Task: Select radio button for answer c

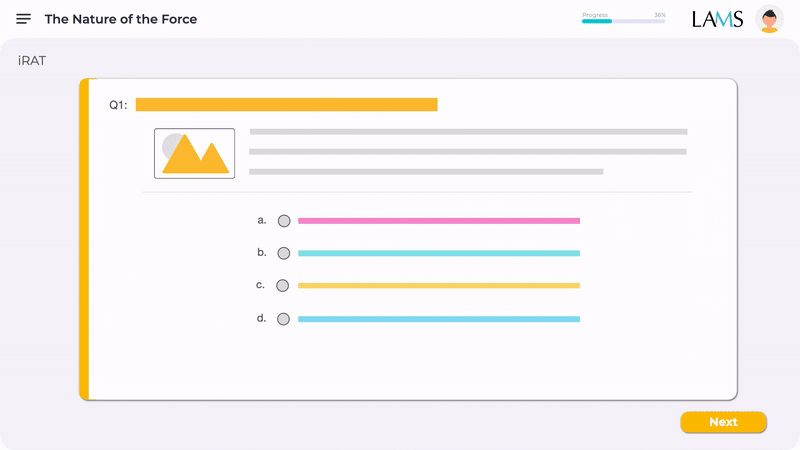Action: (x=283, y=286)
